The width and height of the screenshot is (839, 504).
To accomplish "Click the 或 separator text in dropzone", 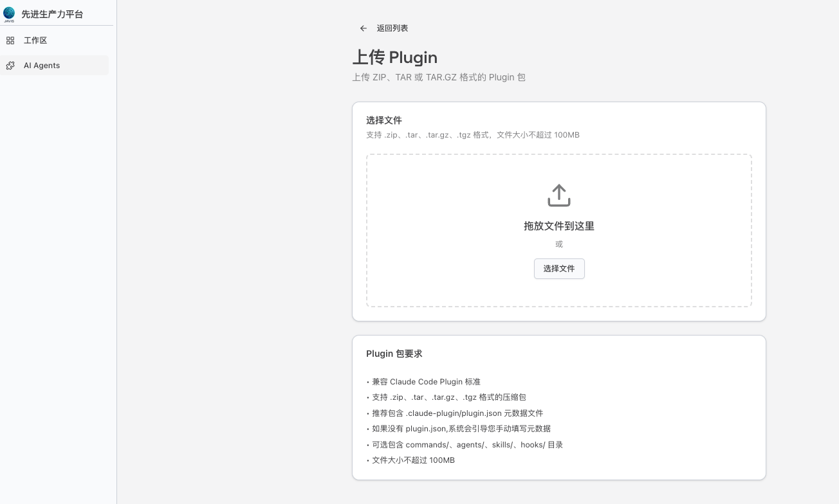I will 558,244.
